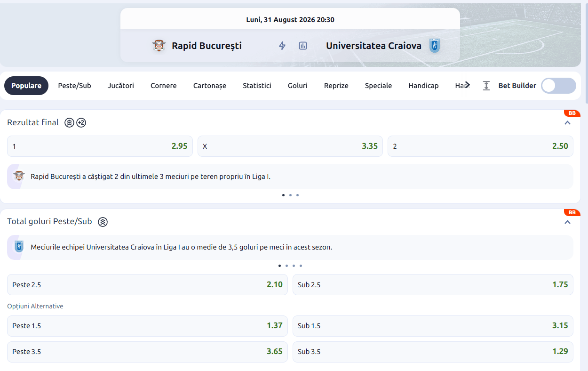Screen dimensions: 588x371
Task: Click the Opțiuni Alternative label
Action: [35, 306]
